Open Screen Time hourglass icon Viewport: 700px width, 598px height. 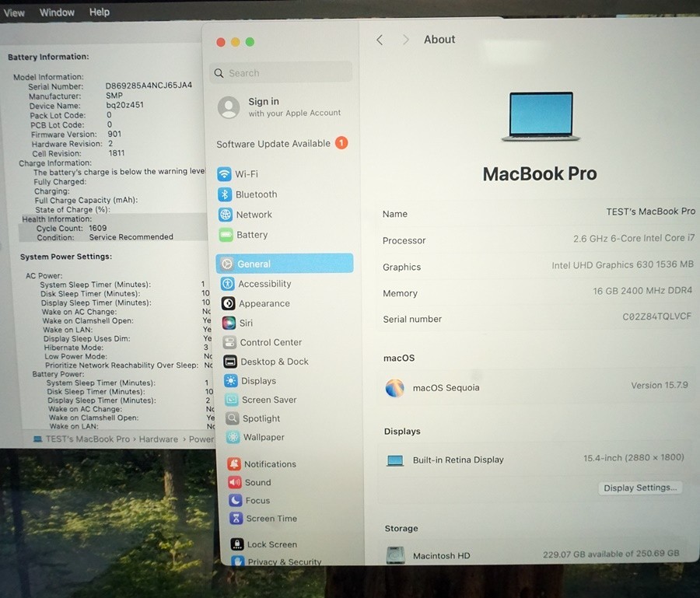pyautogui.click(x=236, y=518)
